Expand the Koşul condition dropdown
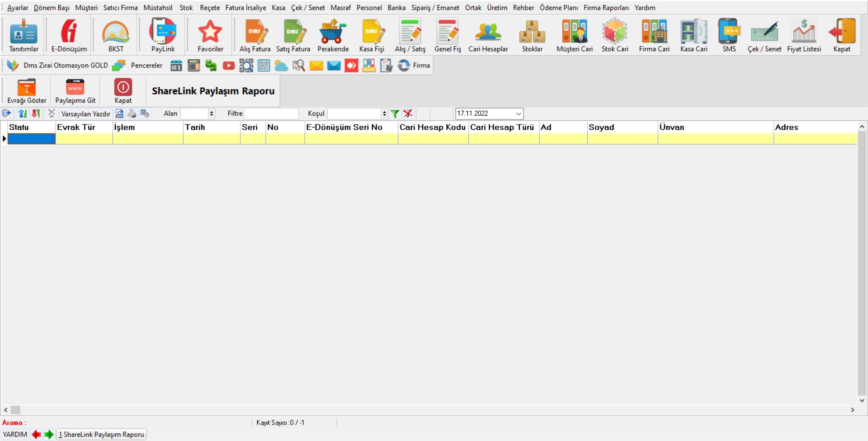868x441 pixels. tap(384, 114)
